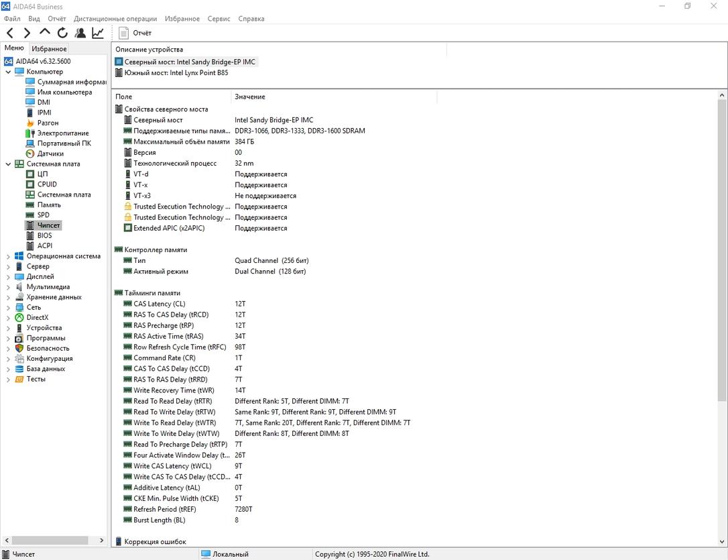
Task: Select Южный мост: Intel Lynx Point B85
Action: pyautogui.click(x=172, y=72)
